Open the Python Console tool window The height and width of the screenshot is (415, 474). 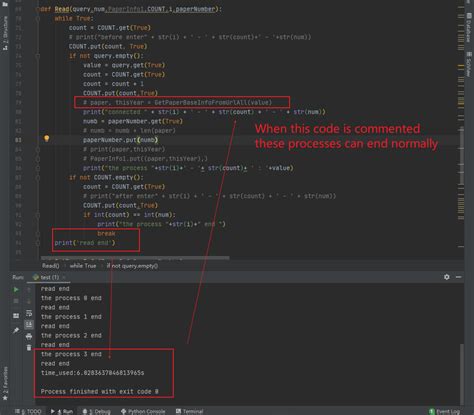coord(143,411)
